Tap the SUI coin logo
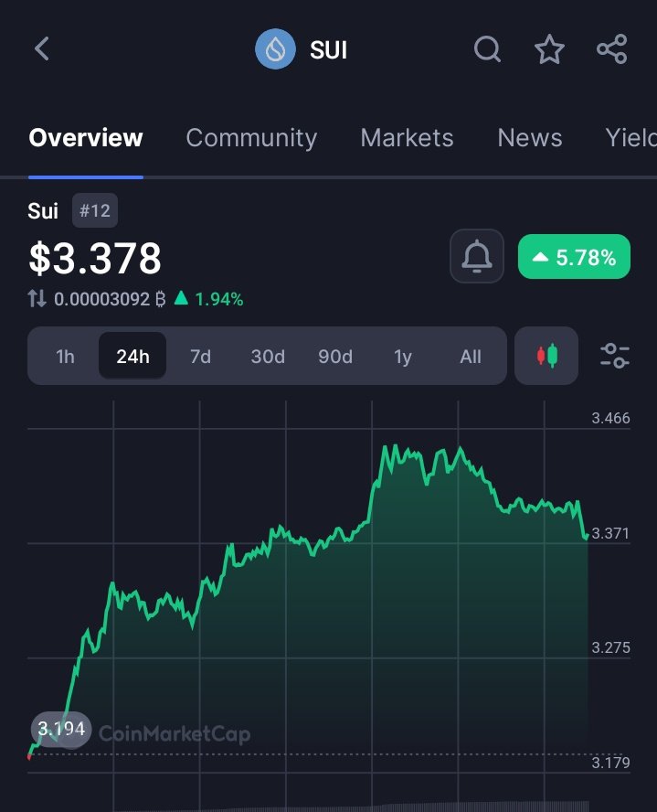Image resolution: width=657 pixels, height=812 pixels. [275, 49]
